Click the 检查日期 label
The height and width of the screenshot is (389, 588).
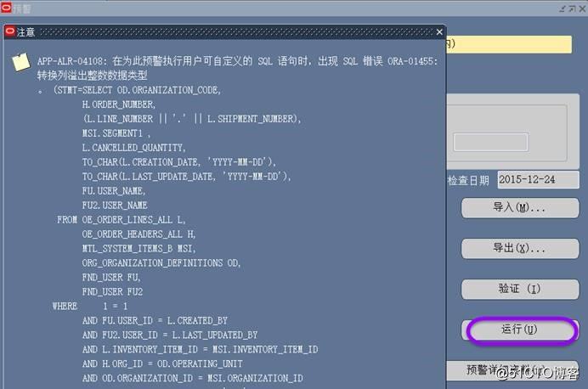468,181
